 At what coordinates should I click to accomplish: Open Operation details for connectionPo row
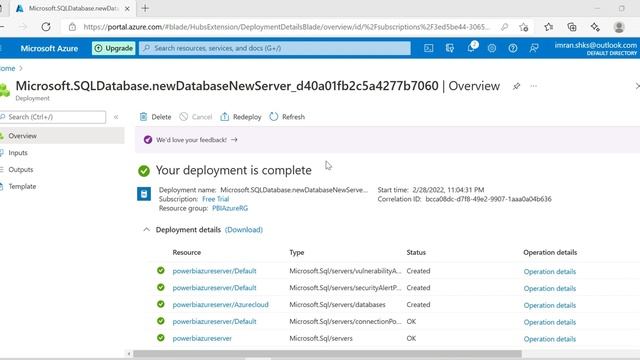tap(550, 322)
